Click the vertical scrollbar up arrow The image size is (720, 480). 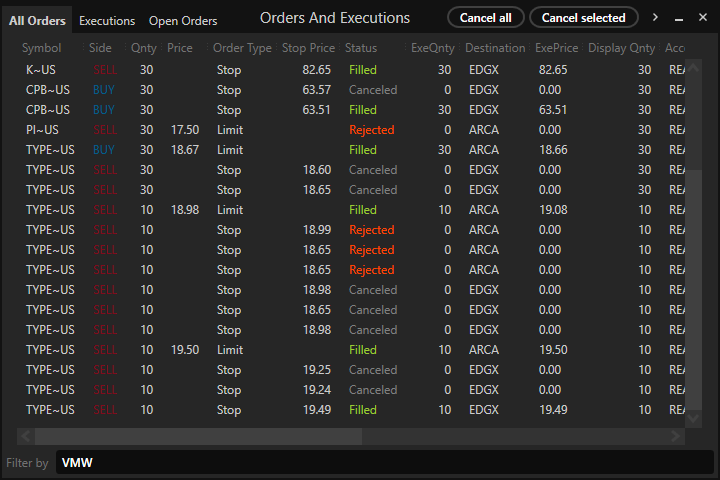point(693,68)
